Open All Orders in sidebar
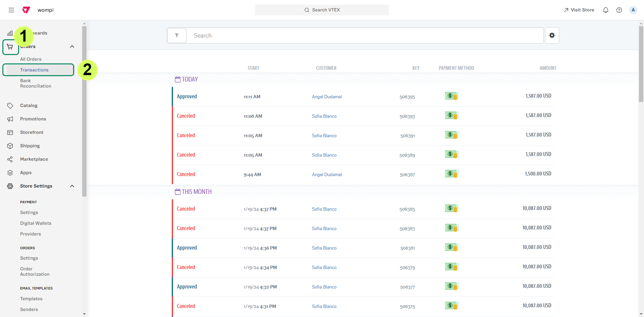 pyautogui.click(x=31, y=59)
